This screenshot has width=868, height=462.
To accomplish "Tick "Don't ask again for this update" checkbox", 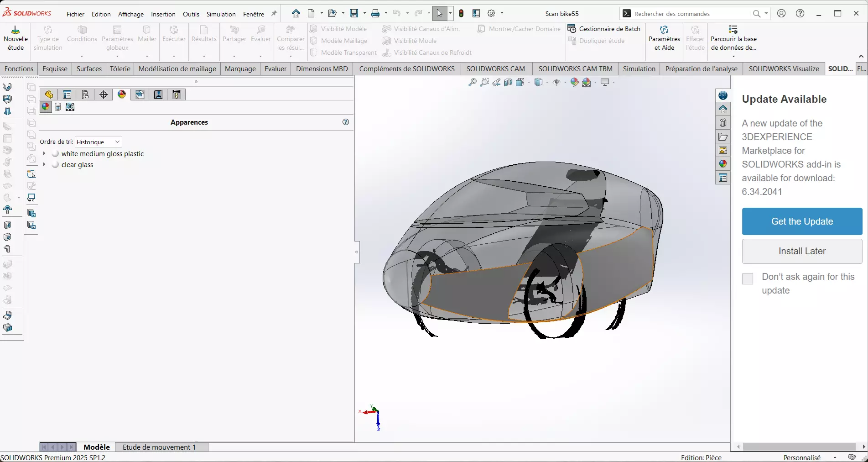I will [748, 279].
